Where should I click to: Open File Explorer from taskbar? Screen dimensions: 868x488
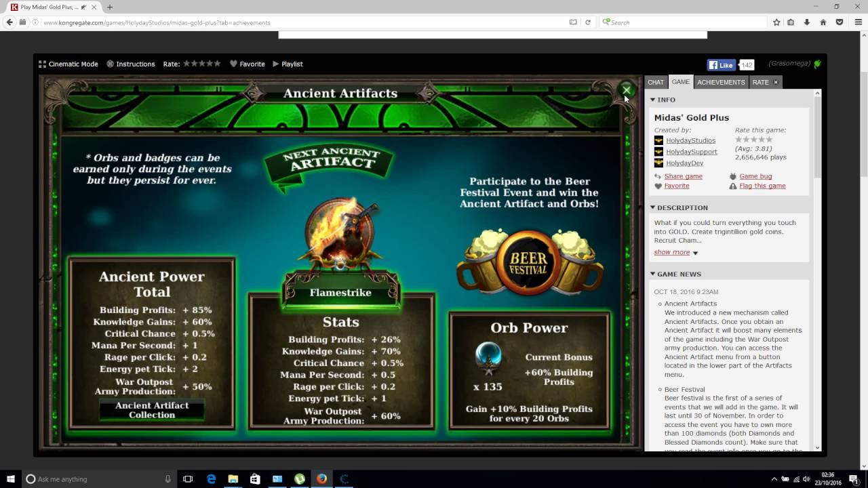point(233,479)
